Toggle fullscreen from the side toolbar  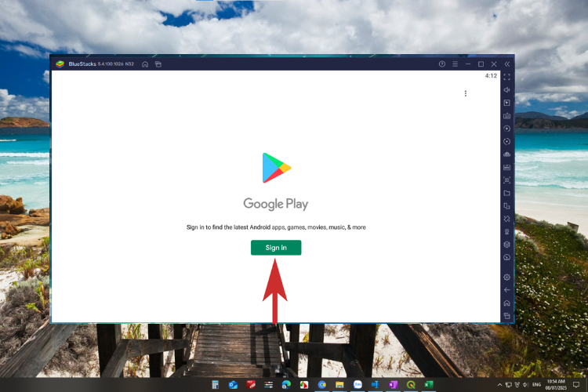(x=507, y=78)
